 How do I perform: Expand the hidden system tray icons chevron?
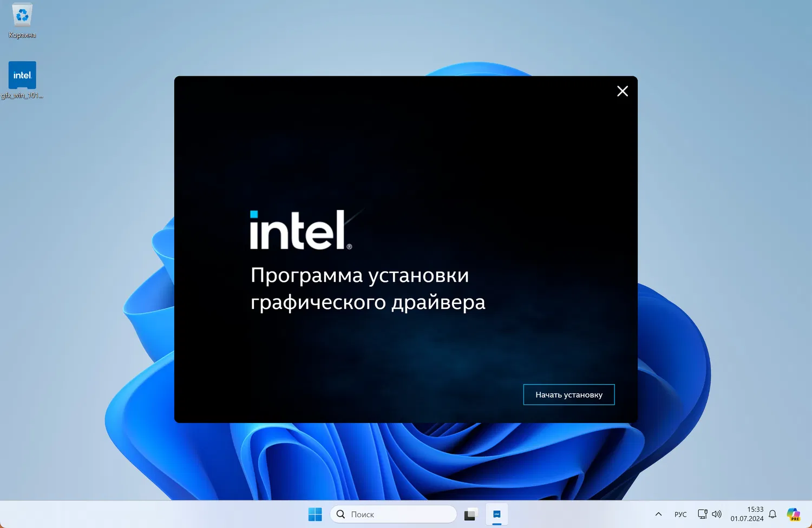tap(658, 514)
